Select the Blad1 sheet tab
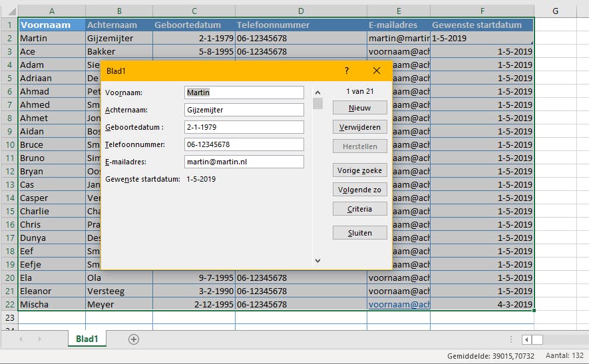589x364 pixels. pos(87,339)
